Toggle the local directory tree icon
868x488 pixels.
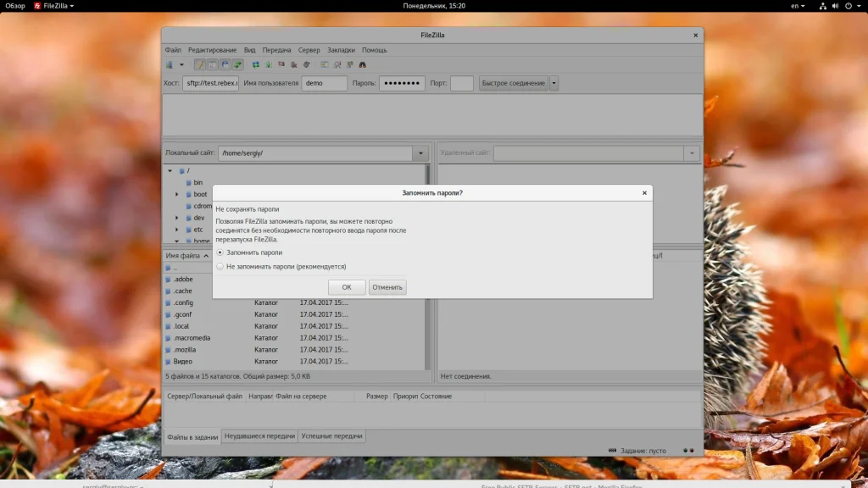tap(213, 64)
